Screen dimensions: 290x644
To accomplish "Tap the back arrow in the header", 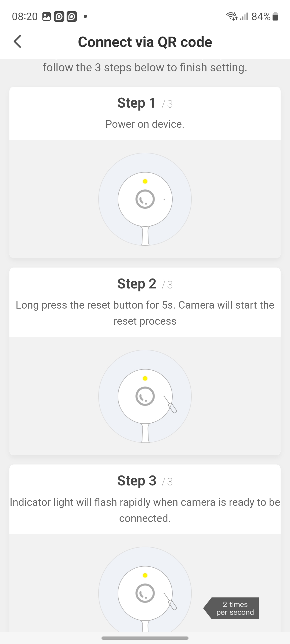I will [x=17, y=42].
